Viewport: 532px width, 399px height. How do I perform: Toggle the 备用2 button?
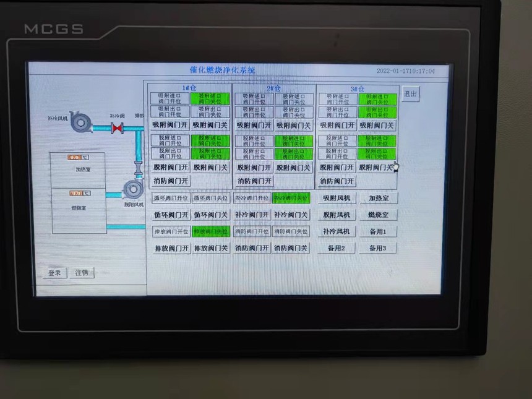tap(337, 248)
